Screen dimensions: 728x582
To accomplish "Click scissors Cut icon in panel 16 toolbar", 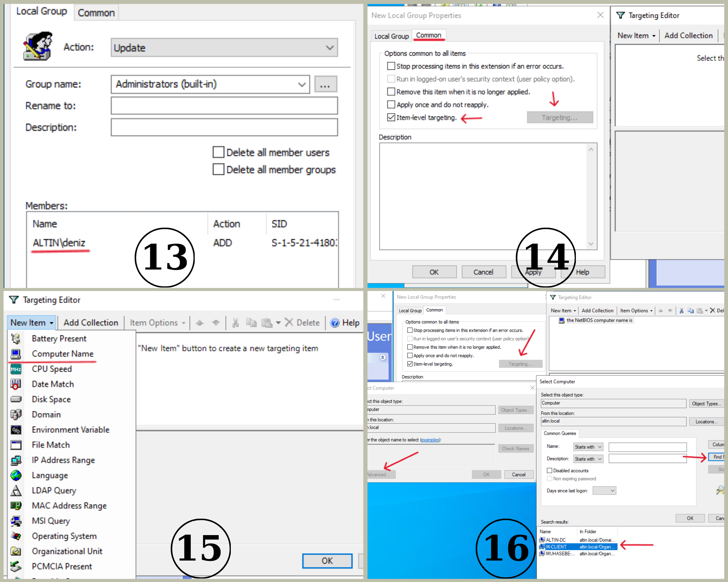I will [x=681, y=311].
